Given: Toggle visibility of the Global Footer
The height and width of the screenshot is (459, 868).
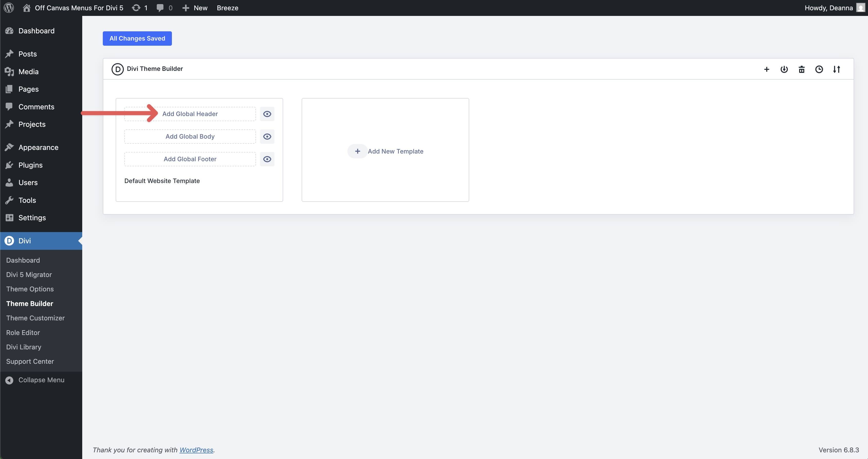Looking at the screenshot, I should pos(267,159).
